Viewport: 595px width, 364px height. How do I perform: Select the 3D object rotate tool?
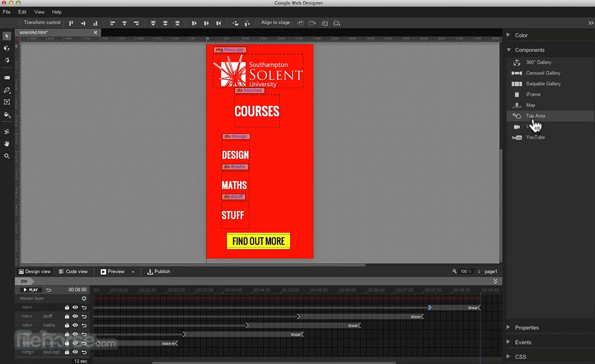[7, 48]
